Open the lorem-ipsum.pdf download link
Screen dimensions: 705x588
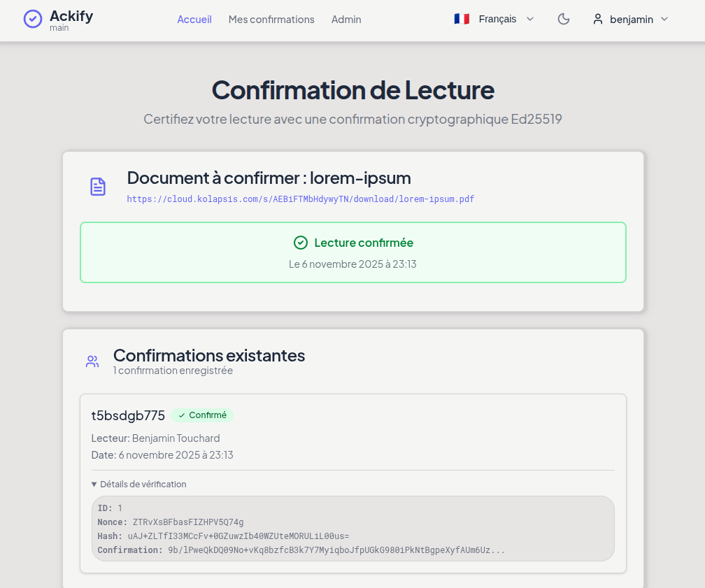coord(301,199)
